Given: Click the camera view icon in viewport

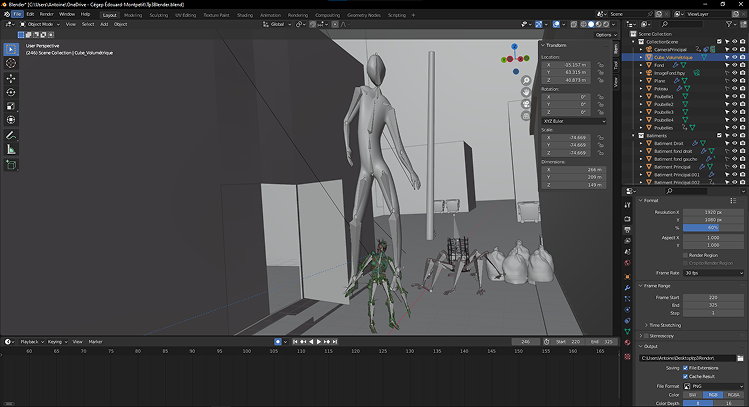Looking at the screenshot, I should tap(526, 104).
